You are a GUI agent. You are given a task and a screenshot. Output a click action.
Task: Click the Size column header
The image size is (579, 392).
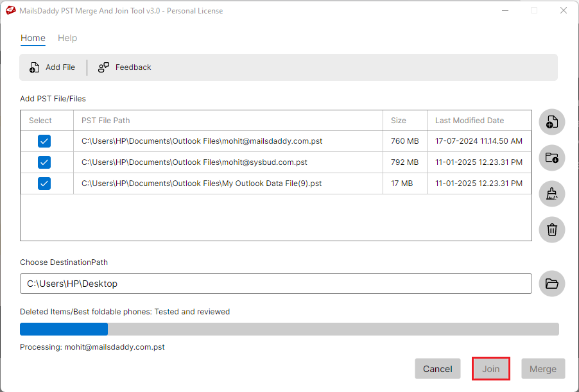(x=405, y=121)
